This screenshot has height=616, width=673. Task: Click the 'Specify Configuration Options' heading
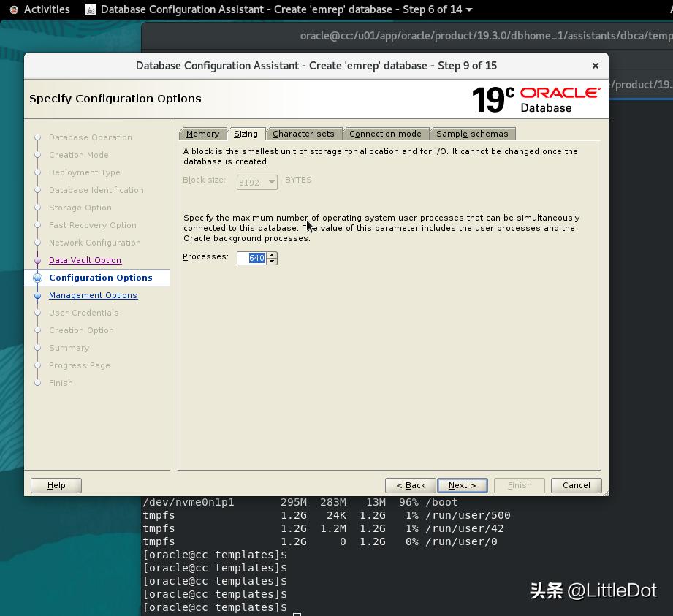(x=115, y=99)
